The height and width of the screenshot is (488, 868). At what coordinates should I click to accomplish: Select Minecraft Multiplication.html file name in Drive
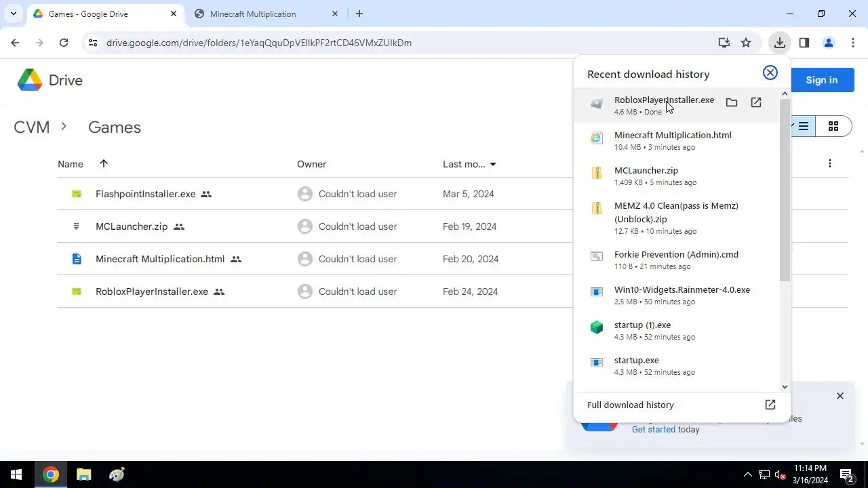(160, 259)
